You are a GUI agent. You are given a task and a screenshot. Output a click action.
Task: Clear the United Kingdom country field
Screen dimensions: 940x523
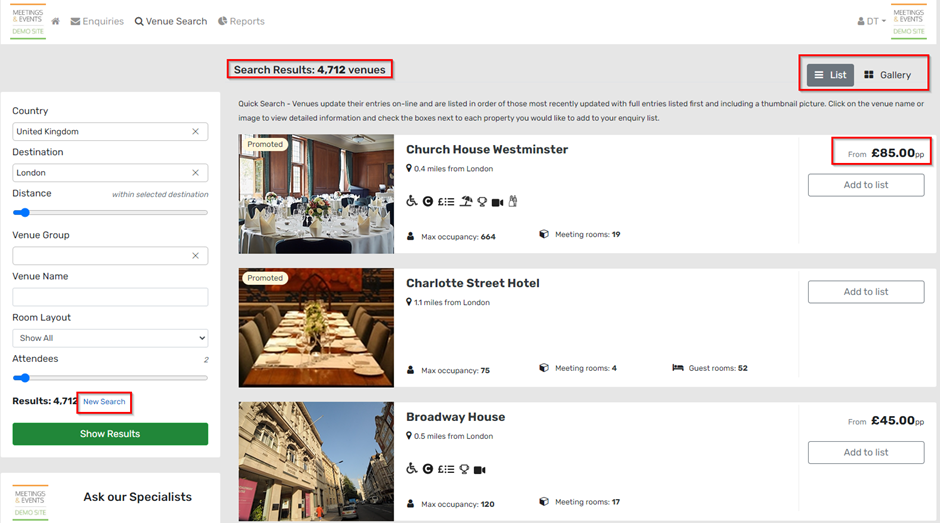[x=195, y=131]
